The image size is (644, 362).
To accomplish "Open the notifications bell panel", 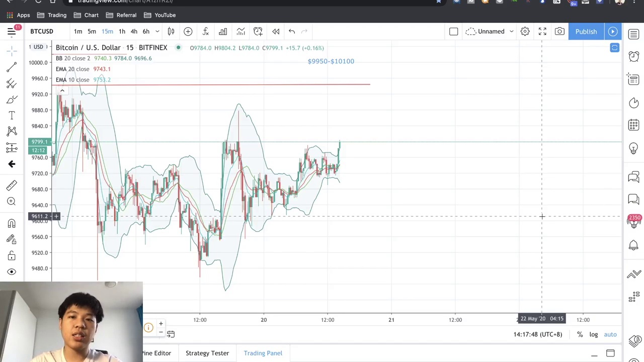I will pyautogui.click(x=633, y=245).
